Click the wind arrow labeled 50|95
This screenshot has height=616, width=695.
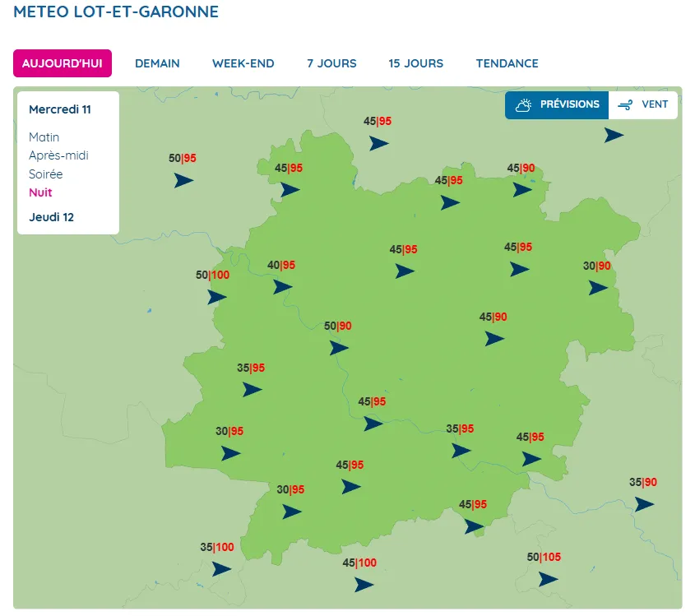[x=183, y=180]
